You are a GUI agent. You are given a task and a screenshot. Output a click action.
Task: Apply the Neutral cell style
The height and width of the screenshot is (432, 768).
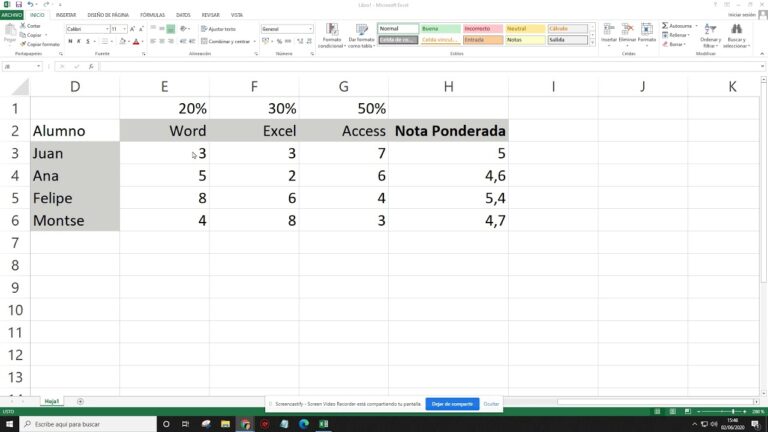[x=525, y=29]
